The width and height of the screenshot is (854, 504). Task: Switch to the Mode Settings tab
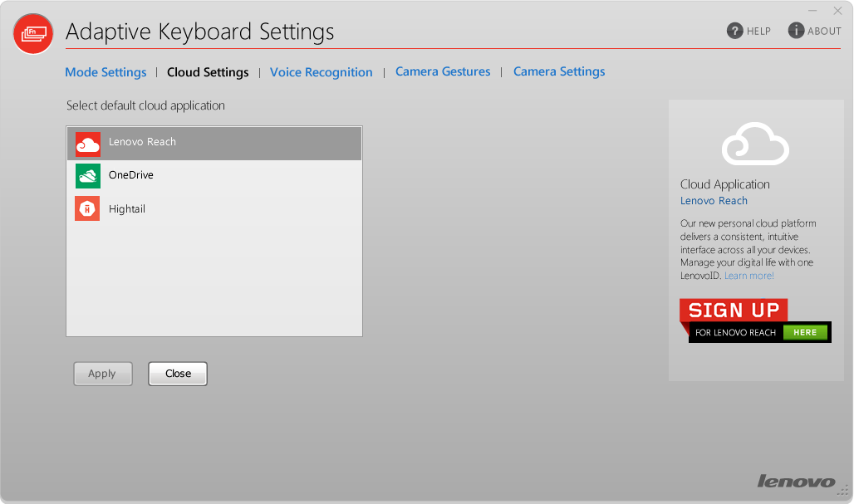coord(106,72)
